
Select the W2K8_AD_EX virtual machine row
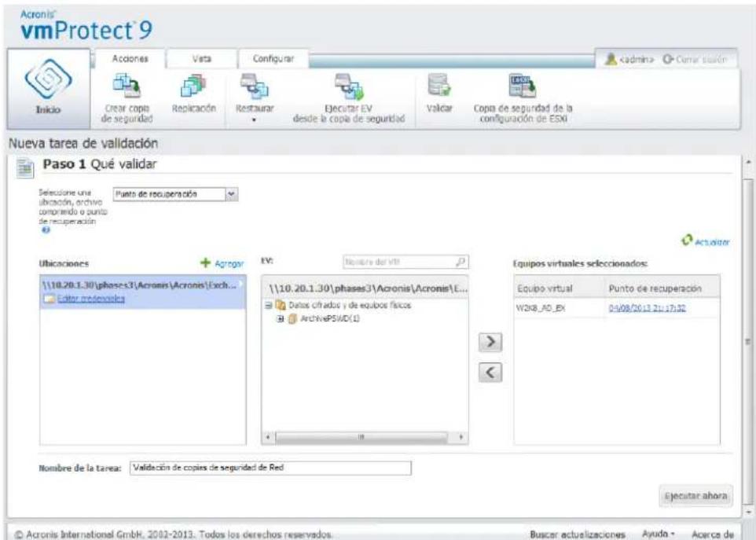point(617,307)
